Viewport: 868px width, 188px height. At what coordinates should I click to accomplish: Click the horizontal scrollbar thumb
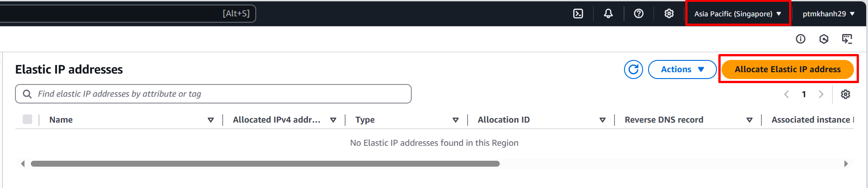coord(265,163)
